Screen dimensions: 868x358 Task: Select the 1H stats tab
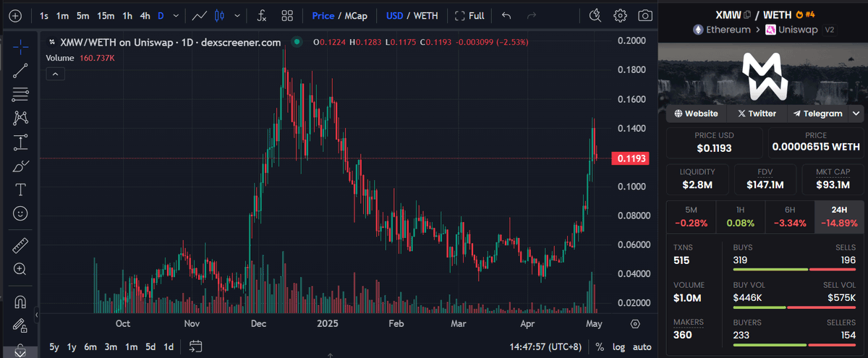click(x=740, y=217)
